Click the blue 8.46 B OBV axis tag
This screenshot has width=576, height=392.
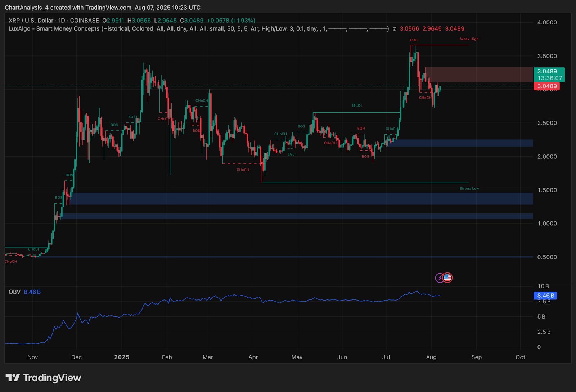(545, 296)
